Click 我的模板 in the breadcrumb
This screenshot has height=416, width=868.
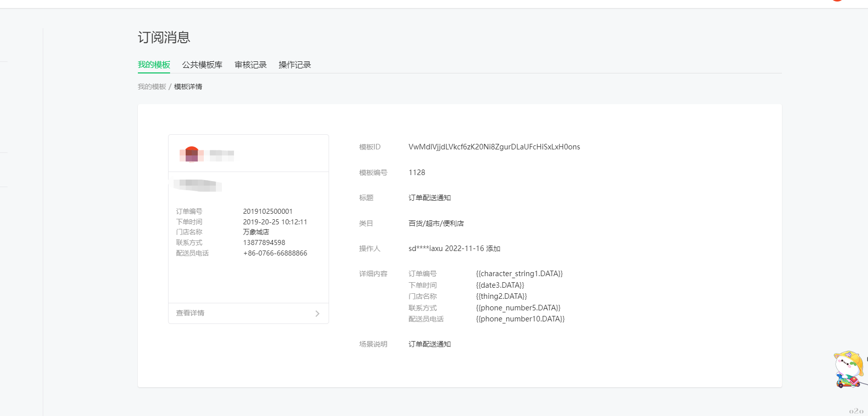[x=151, y=87]
